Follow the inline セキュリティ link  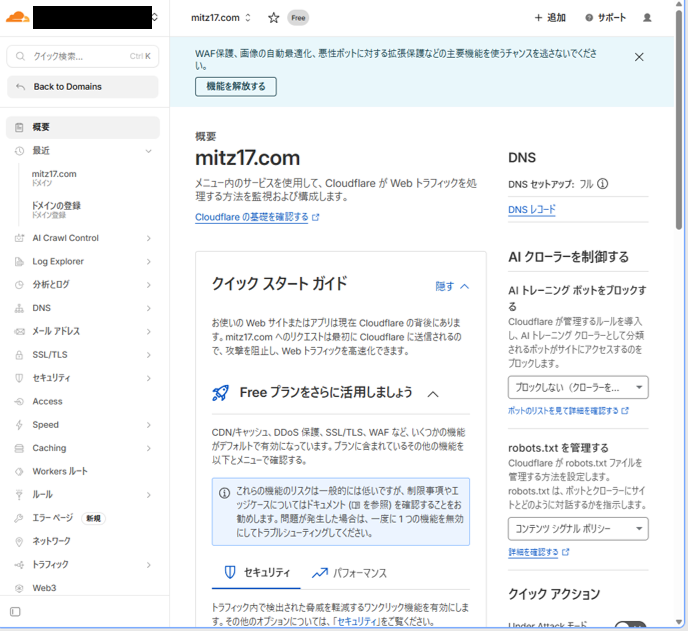358,621
